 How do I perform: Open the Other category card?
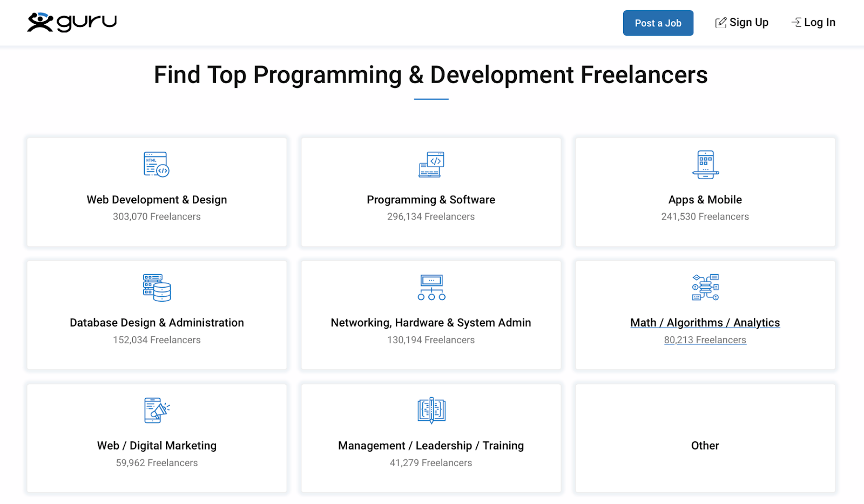coord(705,438)
